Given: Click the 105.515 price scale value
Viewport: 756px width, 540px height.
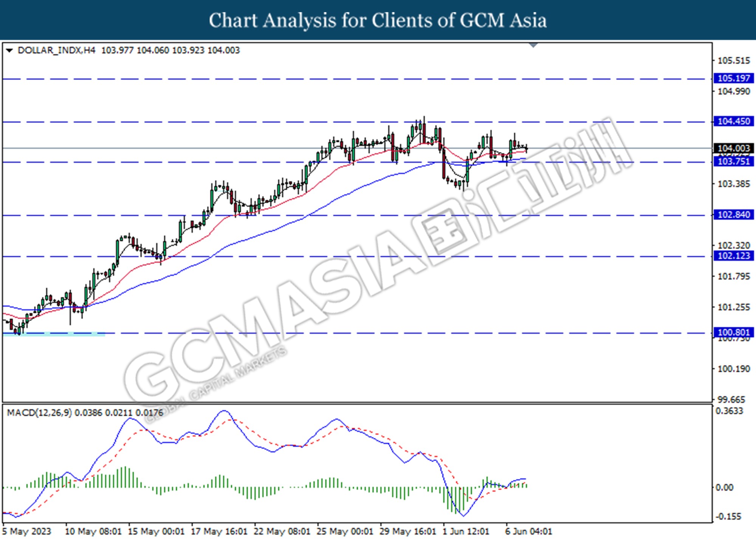Looking at the screenshot, I should point(734,61).
